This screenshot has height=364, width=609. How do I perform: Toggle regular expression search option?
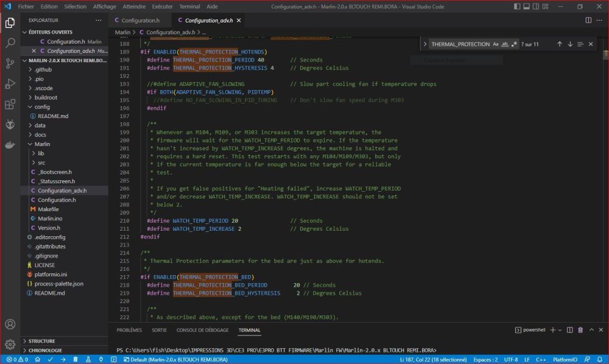pos(514,44)
